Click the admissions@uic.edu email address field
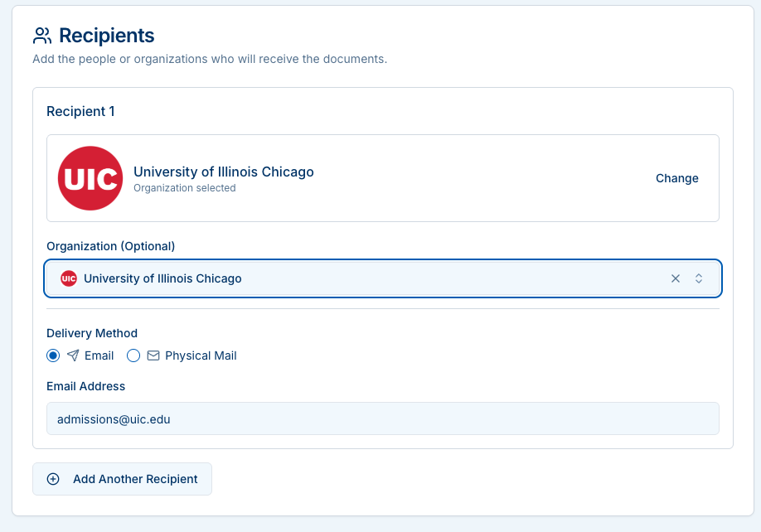Viewport: 761px width, 532px height. [x=382, y=418]
